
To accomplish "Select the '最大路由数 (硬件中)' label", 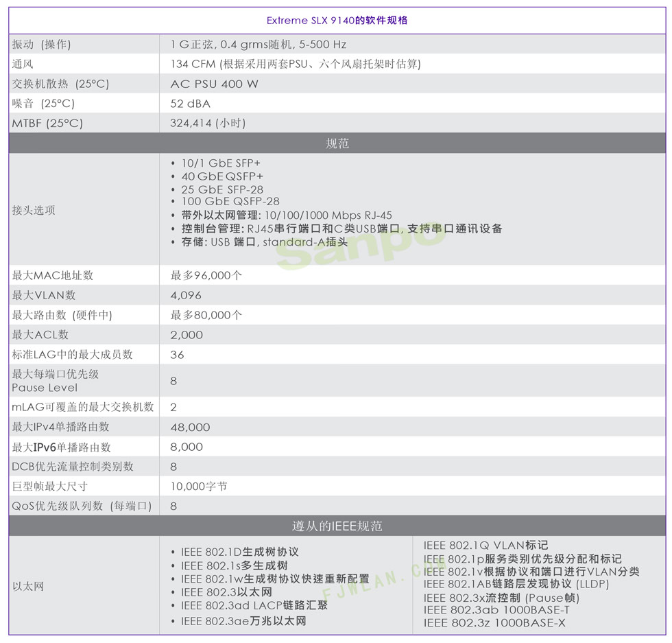I will 62,315.
